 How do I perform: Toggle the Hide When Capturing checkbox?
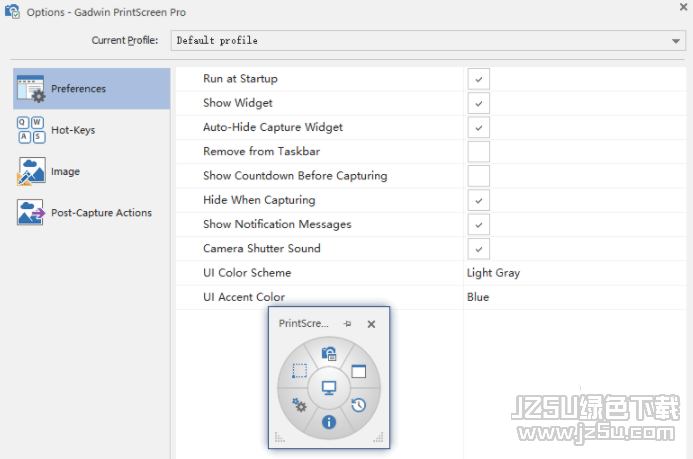point(479,201)
